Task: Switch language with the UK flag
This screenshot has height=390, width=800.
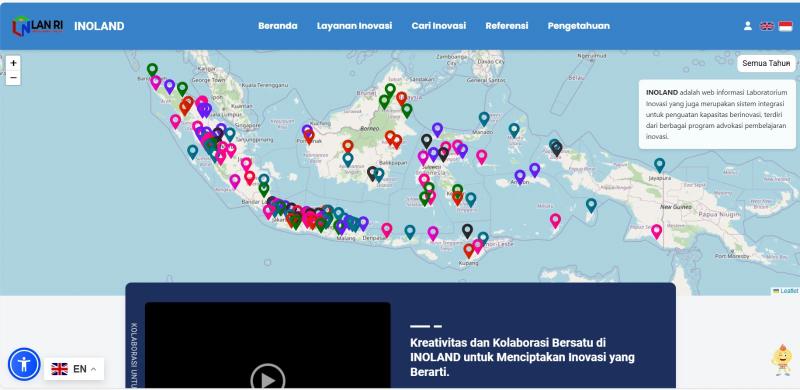Action: (x=766, y=26)
